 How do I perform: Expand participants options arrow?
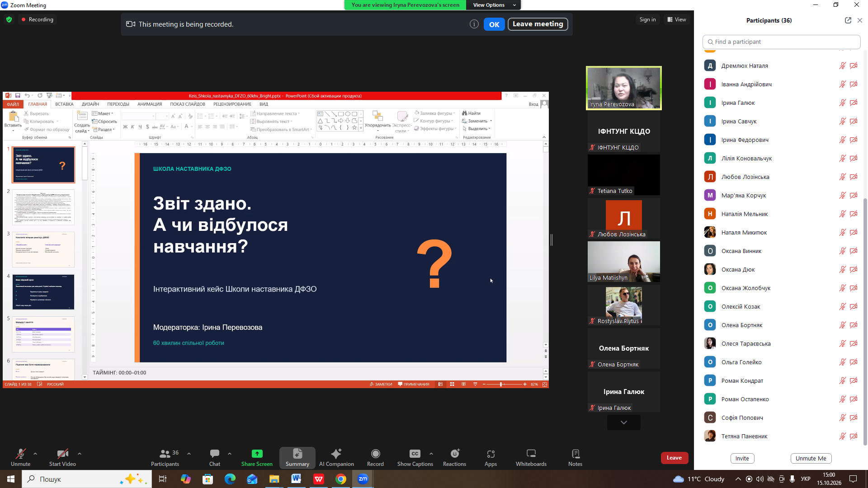(189, 453)
